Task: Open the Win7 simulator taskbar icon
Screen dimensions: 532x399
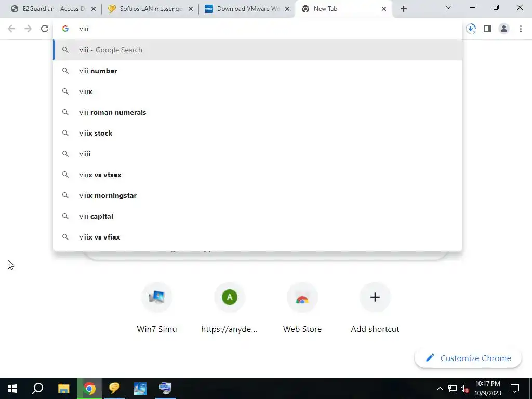Action: (140, 389)
